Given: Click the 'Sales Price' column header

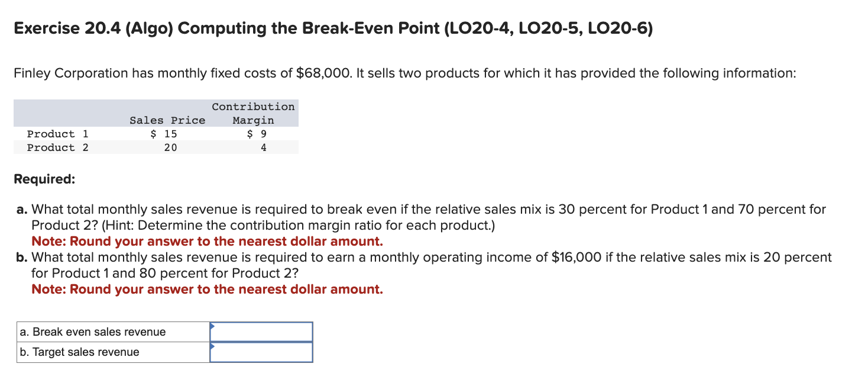Looking at the screenshot, I should point(167,120).
